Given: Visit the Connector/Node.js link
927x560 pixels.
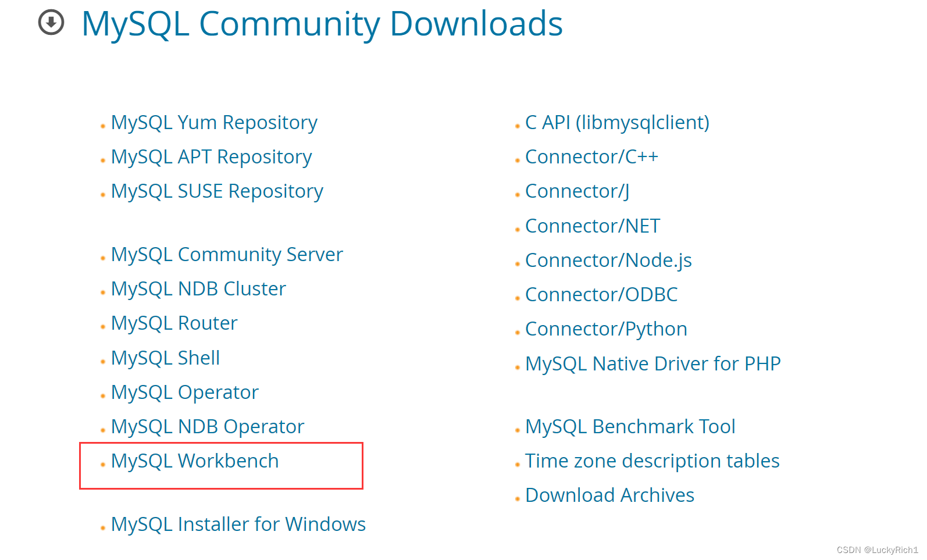Looking at the screenshot, I should tap(608, 261).
